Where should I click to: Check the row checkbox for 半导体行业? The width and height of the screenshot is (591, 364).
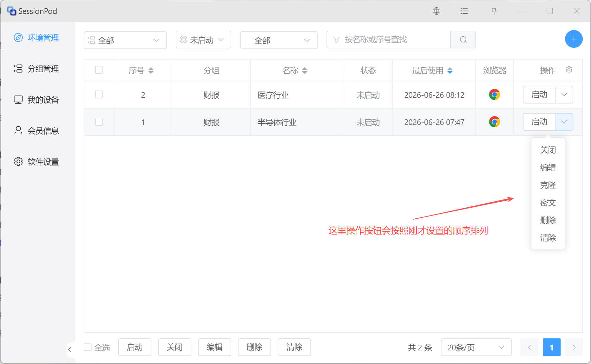(99, 122)
